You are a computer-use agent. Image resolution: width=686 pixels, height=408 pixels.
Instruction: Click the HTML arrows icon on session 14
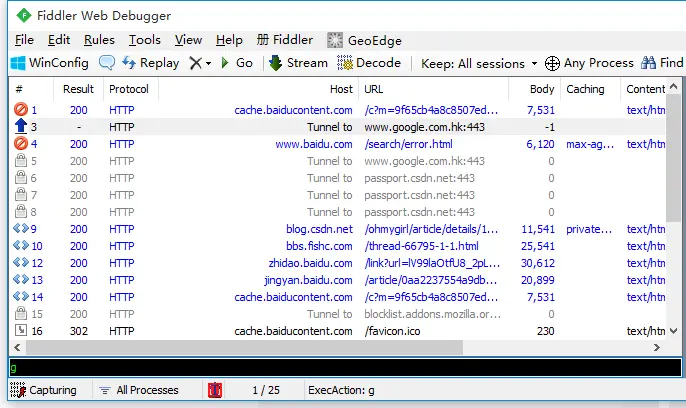coord(21,296)
